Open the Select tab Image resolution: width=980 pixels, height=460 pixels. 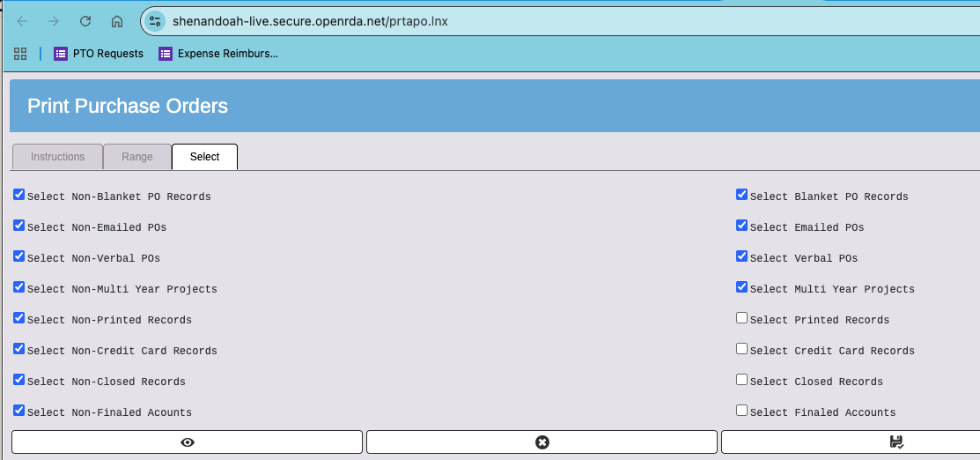tap(205, 157)
